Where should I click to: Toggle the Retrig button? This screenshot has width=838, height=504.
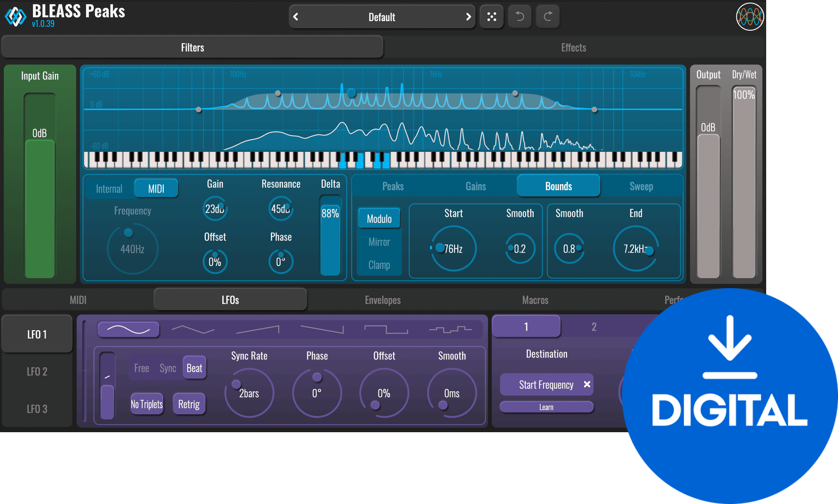189,404
